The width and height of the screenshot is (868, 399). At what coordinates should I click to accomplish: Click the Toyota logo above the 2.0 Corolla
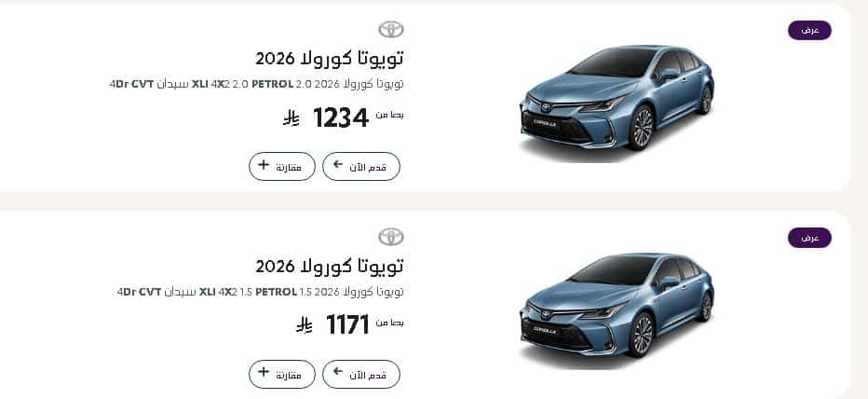point(391,30)
